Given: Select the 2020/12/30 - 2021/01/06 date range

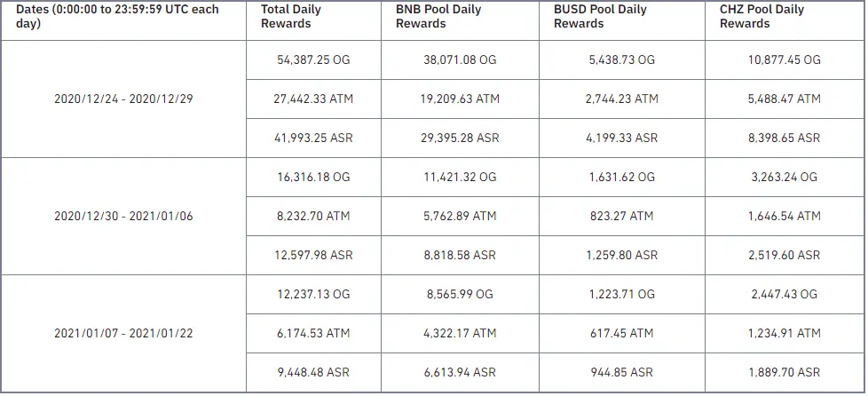Looking at the screenshot, I should (123, 216).
